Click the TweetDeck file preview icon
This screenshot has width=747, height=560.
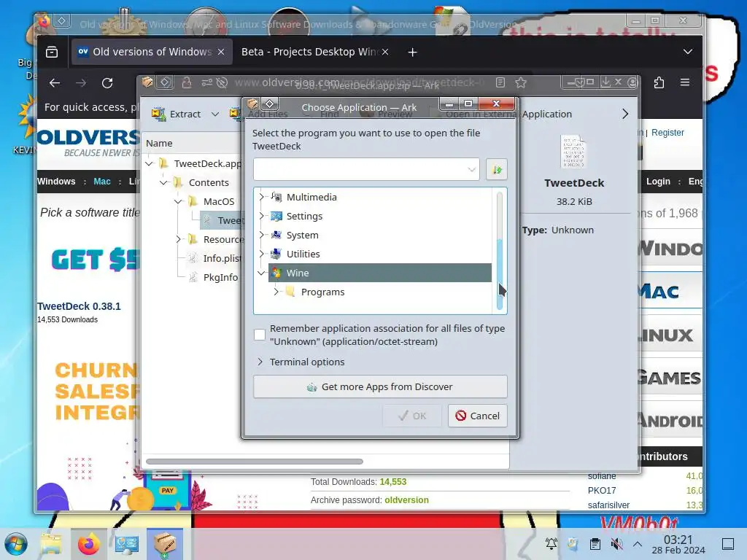tap(573, 152)
